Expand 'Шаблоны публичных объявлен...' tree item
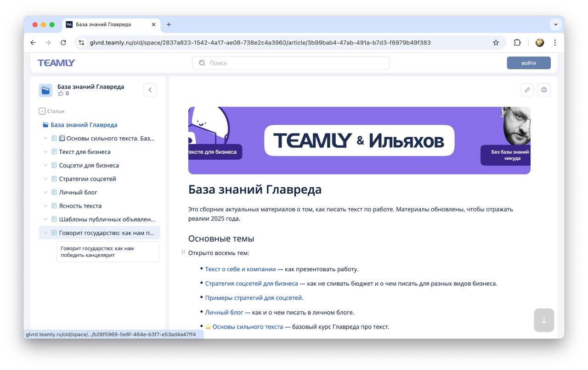The height and width of the screenshot is (370, 588). [45, 219]
